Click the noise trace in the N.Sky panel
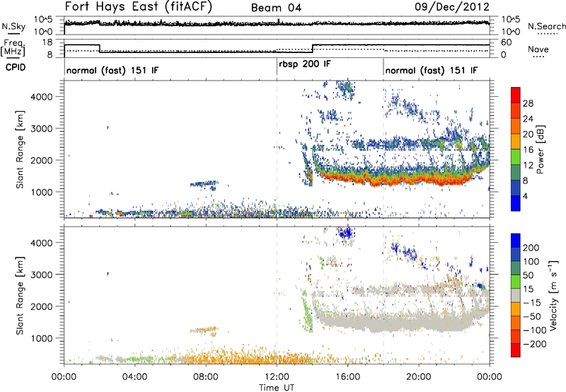Viewport: 566px width, 392px height. coord(277,24)
